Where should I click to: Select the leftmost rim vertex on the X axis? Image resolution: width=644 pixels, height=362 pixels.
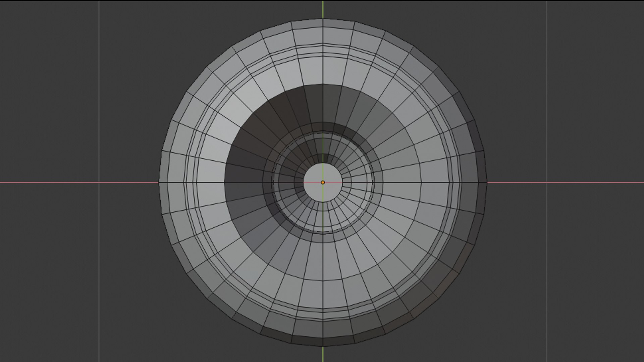pos(159,183)
